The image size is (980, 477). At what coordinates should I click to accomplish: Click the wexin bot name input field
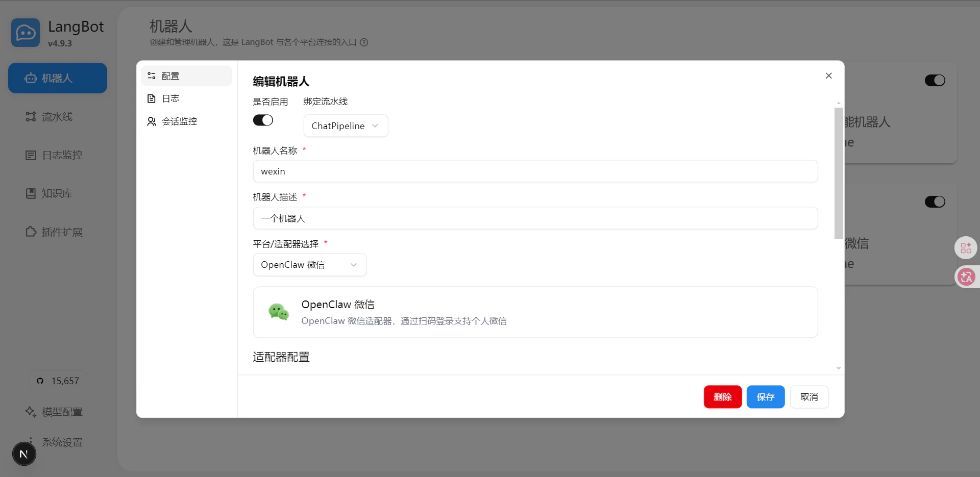coord(535,171)
